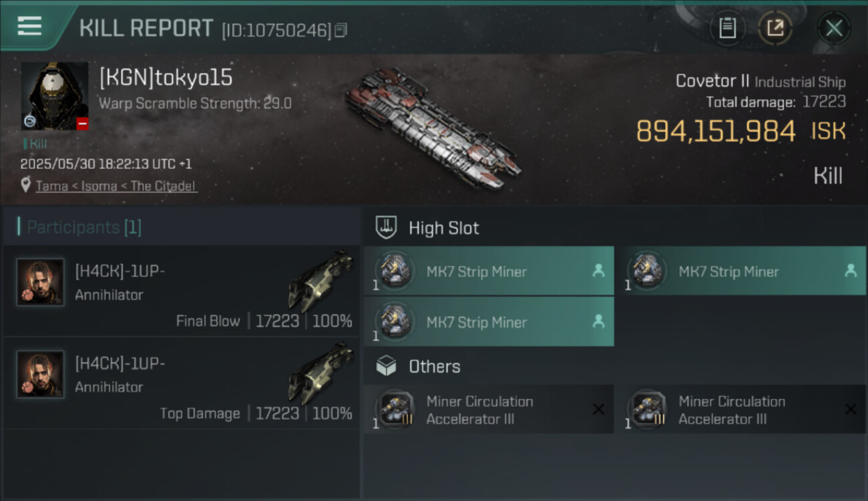Open the Final Blow participant entry
Image resolution: width=868 pixels, height=501 pixels.
pyautogui.click(x=182, y=291)
